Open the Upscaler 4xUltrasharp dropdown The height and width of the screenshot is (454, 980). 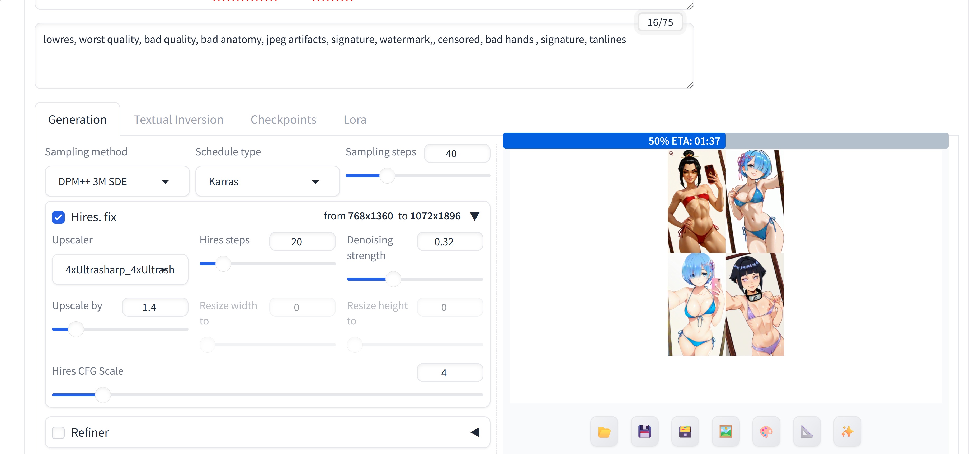(120, 270)
